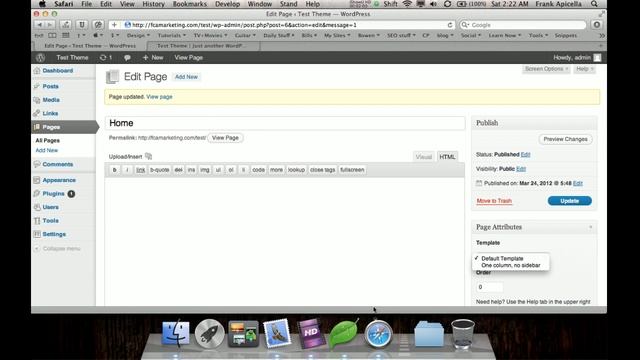Click the Upload/Insert media icon

tap(149, 156)
